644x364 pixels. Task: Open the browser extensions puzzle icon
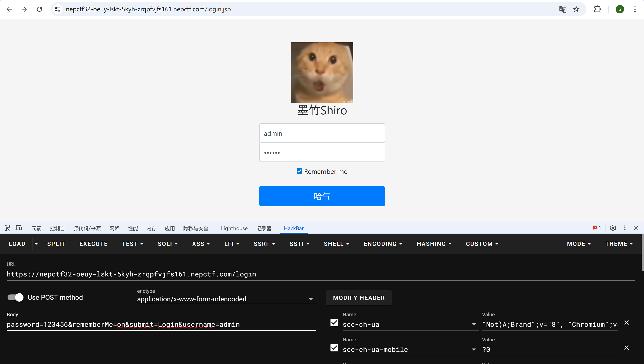tap(597, 9)
